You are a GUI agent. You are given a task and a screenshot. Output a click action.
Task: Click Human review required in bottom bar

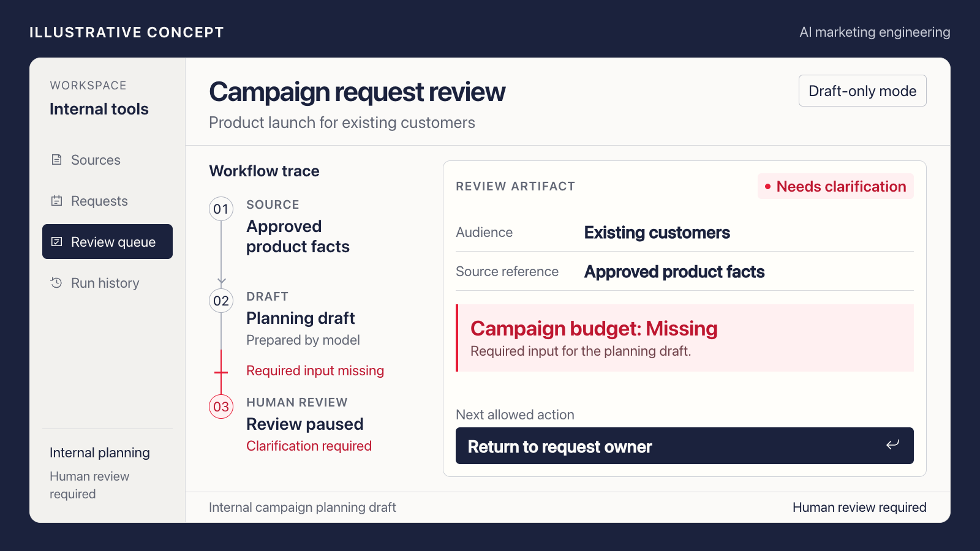(859, 507)
